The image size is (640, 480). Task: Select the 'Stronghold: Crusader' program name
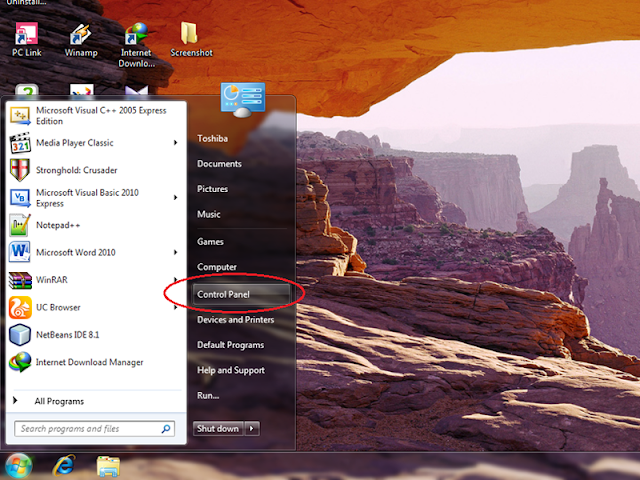pos(76,170)
